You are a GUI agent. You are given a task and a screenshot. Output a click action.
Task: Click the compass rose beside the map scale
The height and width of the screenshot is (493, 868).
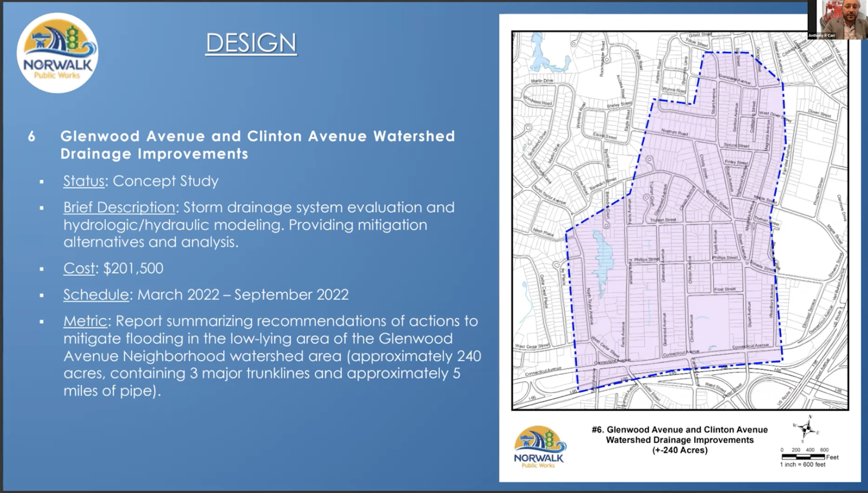point(806,429)
